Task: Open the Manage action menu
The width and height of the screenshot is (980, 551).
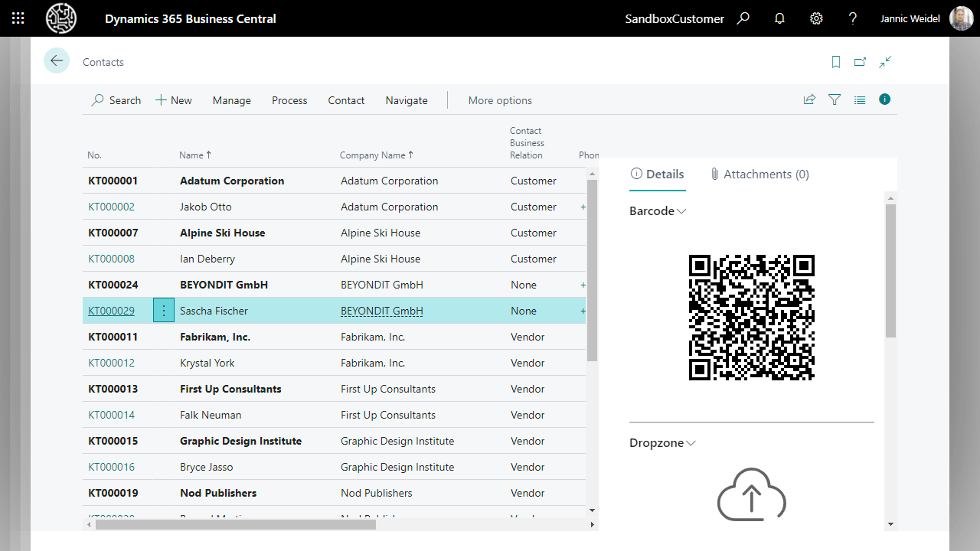Action: [x=231, y=100]
